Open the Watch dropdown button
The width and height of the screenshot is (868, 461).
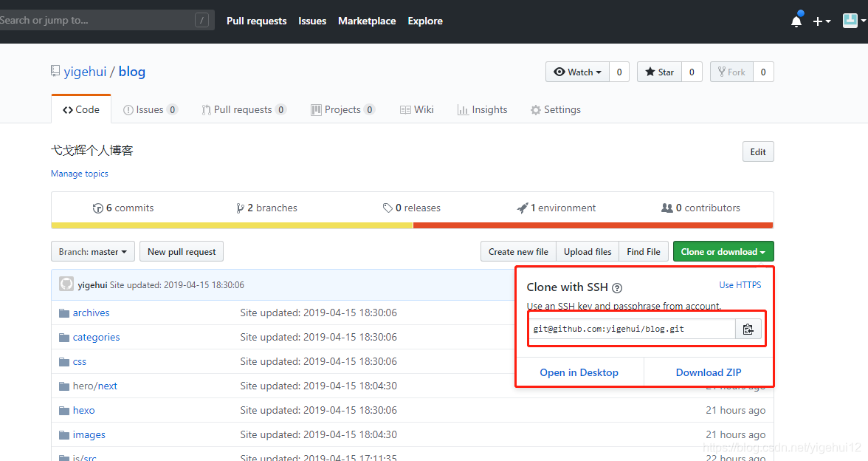click(577, 72)
